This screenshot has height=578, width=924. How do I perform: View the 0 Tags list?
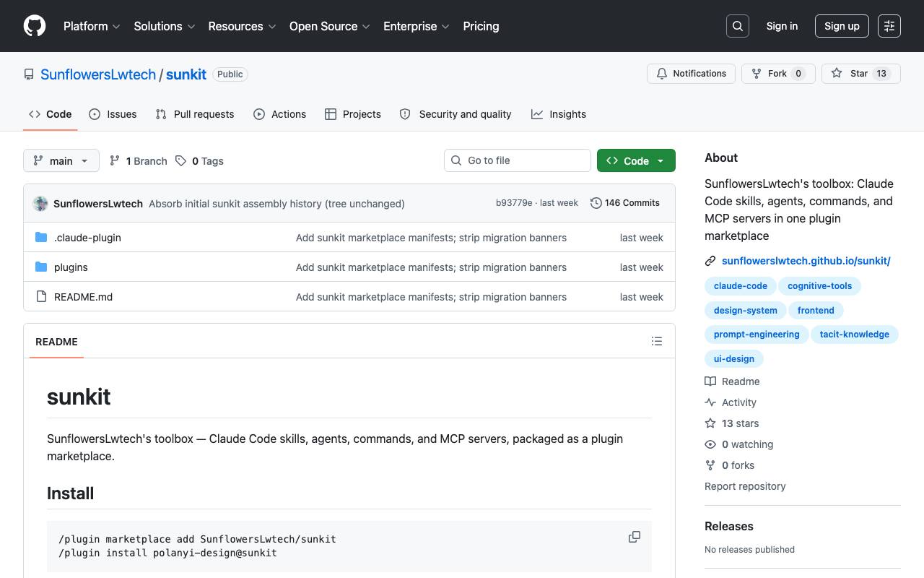tap(200, 161)
